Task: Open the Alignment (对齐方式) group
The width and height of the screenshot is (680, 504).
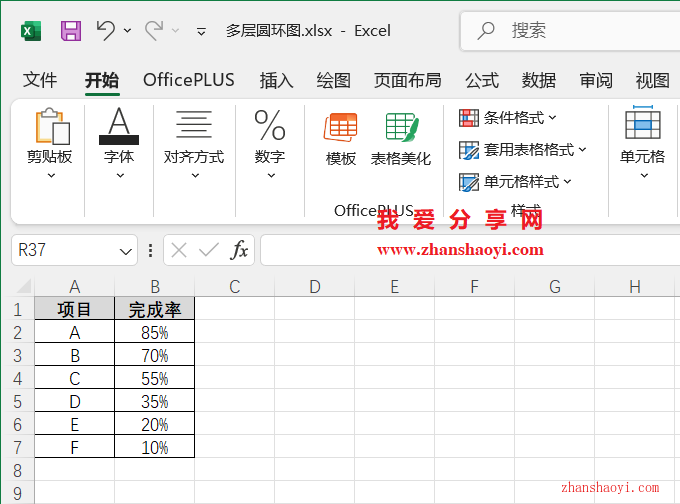Action: (194, 145)
